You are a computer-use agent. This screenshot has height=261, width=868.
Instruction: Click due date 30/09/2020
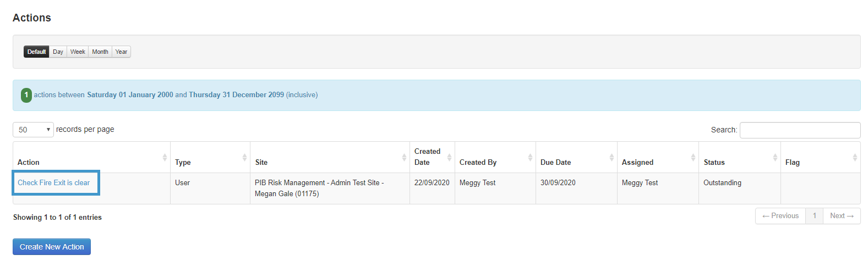[x=558, y=183]
